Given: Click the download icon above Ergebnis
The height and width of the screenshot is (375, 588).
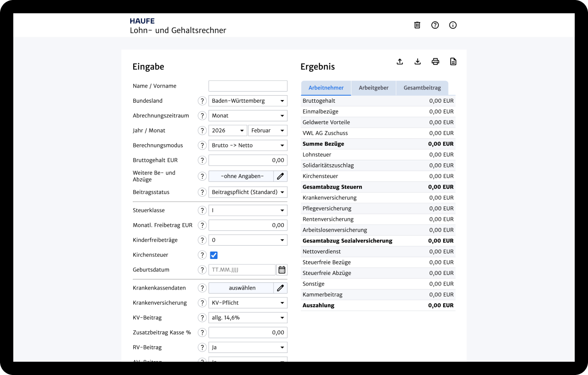Looking at the screenshot, I should 418,62.
